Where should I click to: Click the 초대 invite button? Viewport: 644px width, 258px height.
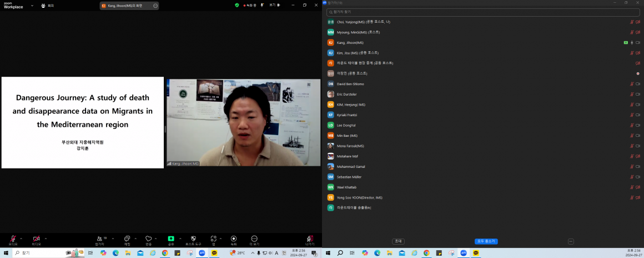click(399, 241)
